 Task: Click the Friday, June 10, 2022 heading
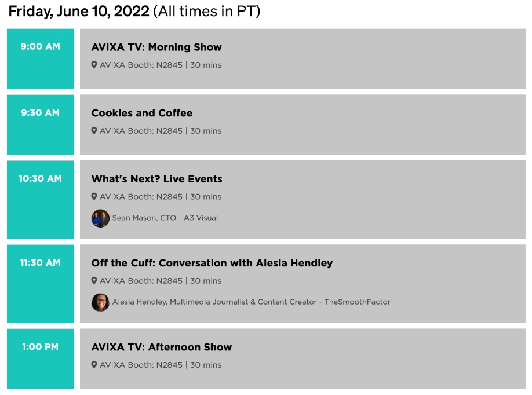tap(79, 12)
